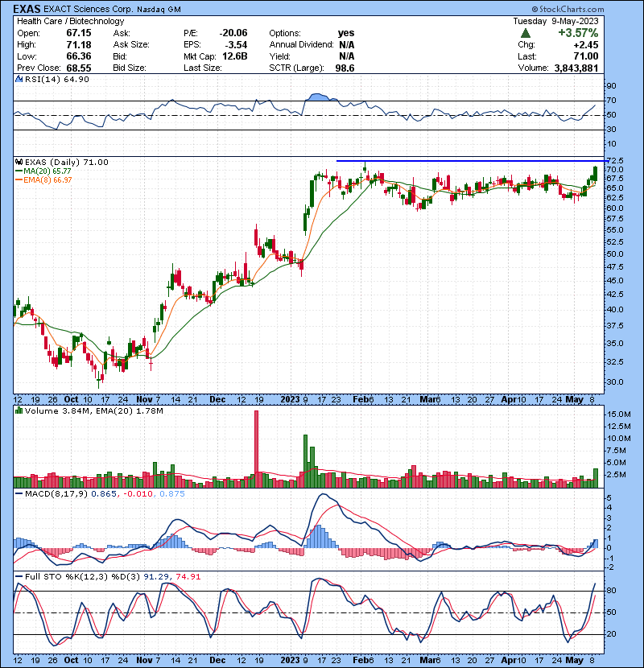644x668 pixels.
Task: Click the stochastic %K value 91.29
Action: pyautogui.click(x=155, y=577)
